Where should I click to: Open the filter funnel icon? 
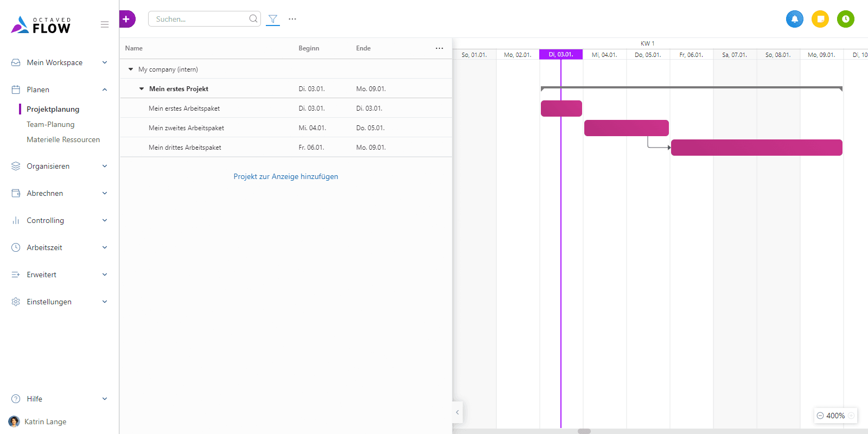coord(273,19)
